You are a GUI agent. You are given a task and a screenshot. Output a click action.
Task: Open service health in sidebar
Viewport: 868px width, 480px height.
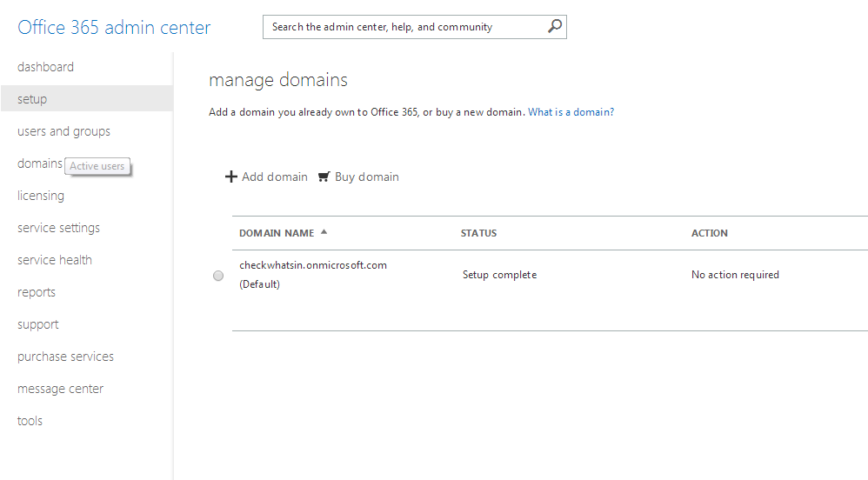[x=54, y=260]
